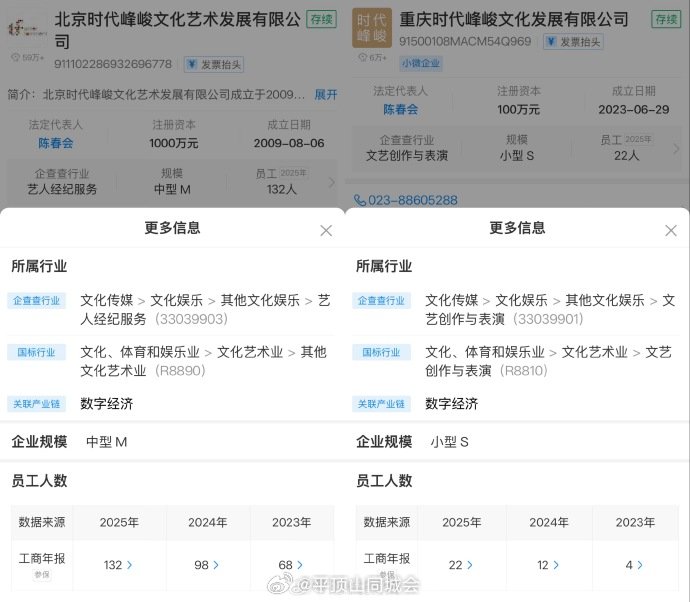Click view count icon 6万+ under Chongqing logo
Screen dimensions: 690x602
coord(363,57)
